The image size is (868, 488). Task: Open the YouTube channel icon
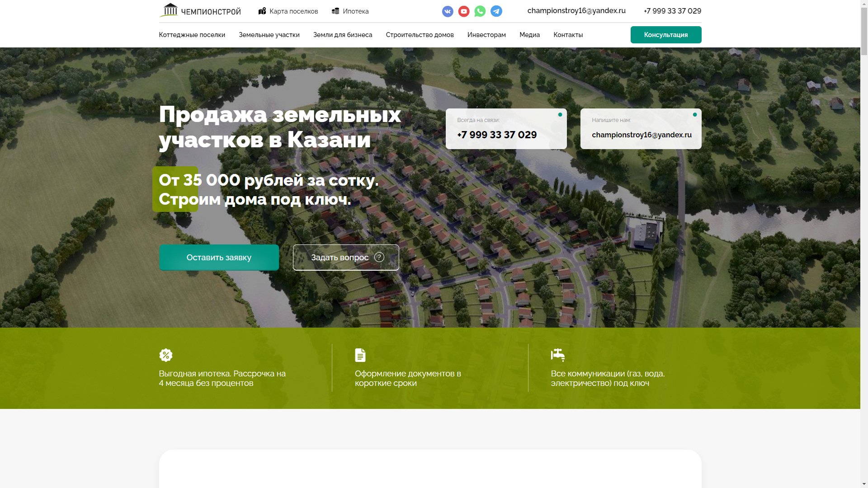pos(463,11)
